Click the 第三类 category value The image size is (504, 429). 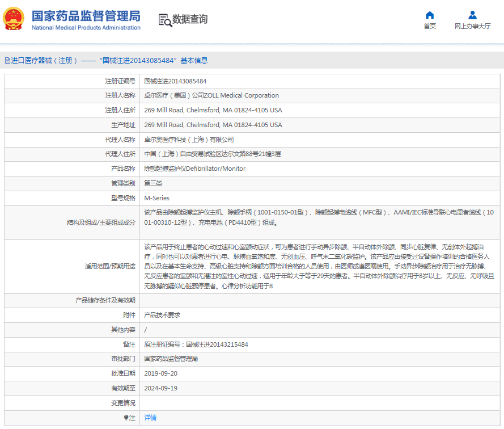coord(153,183)
